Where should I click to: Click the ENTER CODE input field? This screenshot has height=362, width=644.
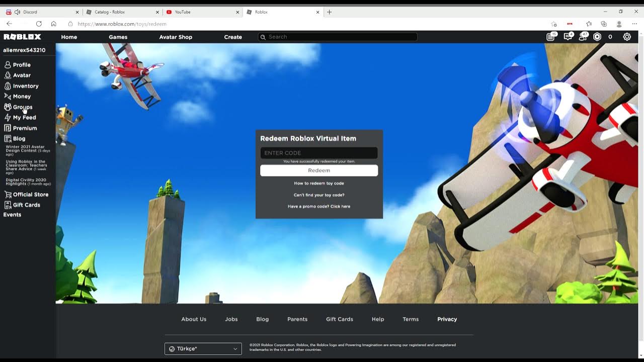pyautogui.click(x=319, y=153)
